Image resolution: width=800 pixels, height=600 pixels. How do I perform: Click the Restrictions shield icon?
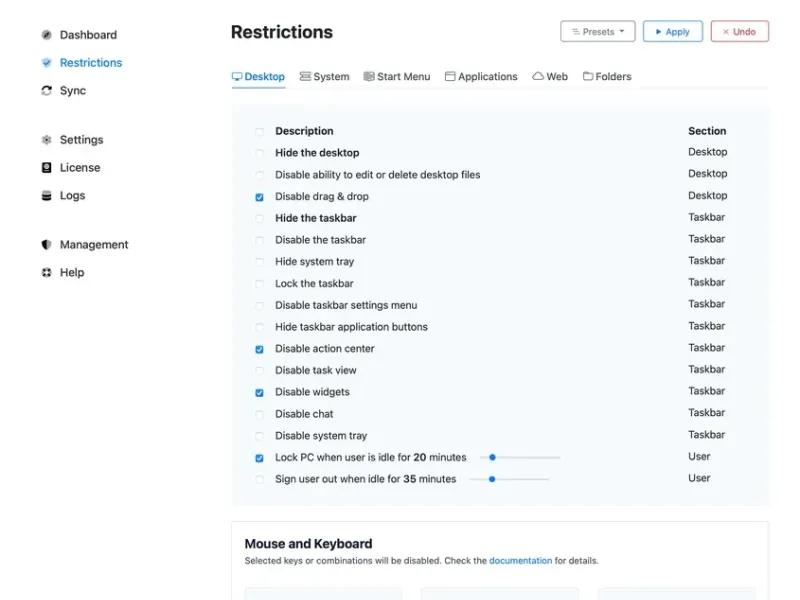(46, 63)
